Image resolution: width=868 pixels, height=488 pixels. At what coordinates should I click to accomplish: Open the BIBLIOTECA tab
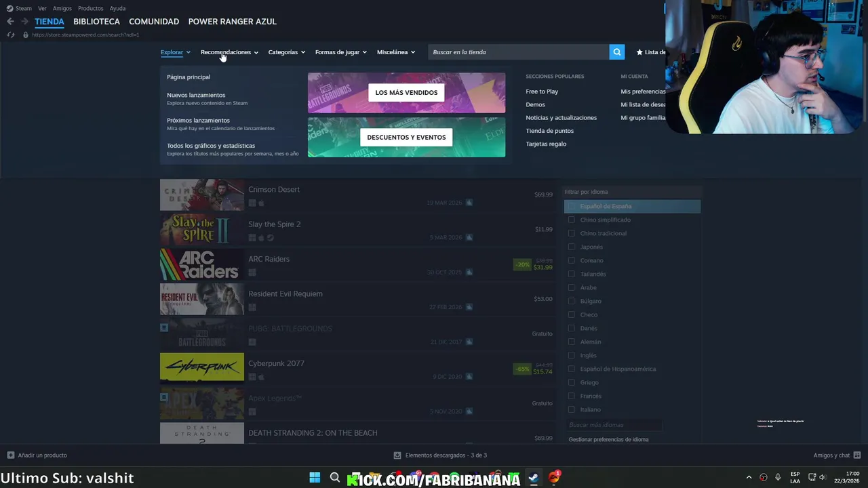point(96,22)
